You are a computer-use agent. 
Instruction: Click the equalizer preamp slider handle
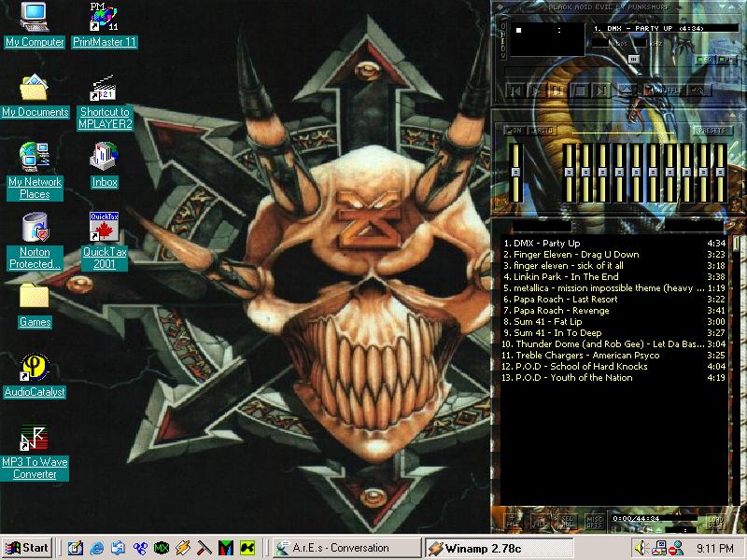[x=515, y=172]
